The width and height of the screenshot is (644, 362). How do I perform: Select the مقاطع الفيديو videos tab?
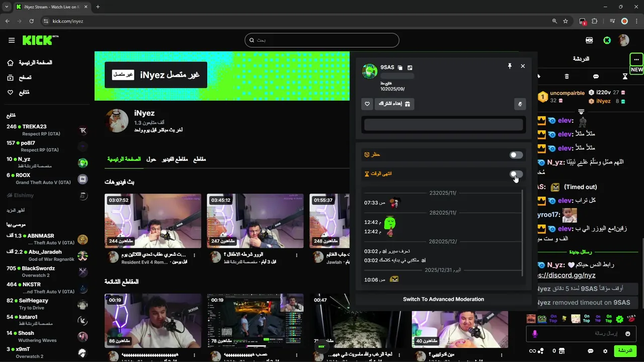click(175, 159)
